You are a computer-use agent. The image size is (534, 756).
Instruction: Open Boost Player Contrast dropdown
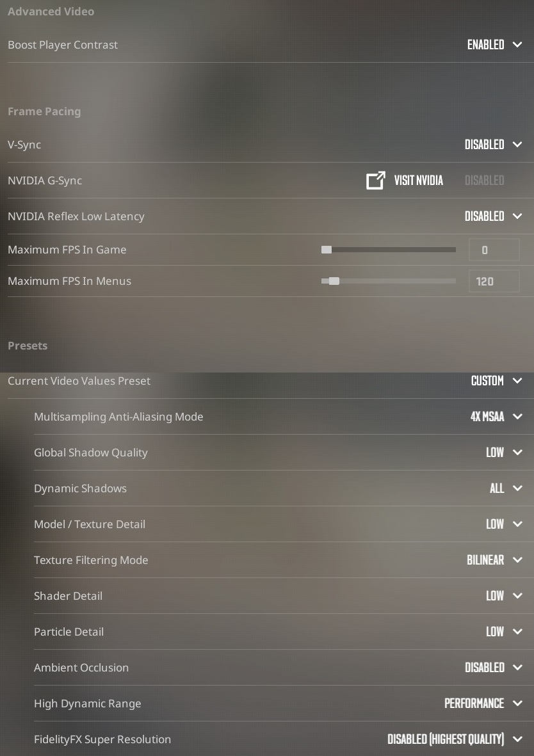point(494,45)
